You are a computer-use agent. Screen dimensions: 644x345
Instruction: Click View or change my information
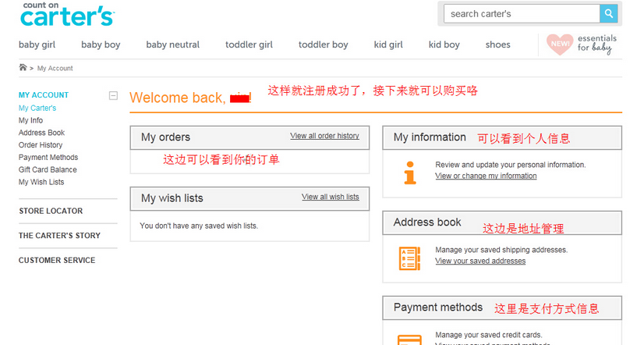tap(486, 176)
